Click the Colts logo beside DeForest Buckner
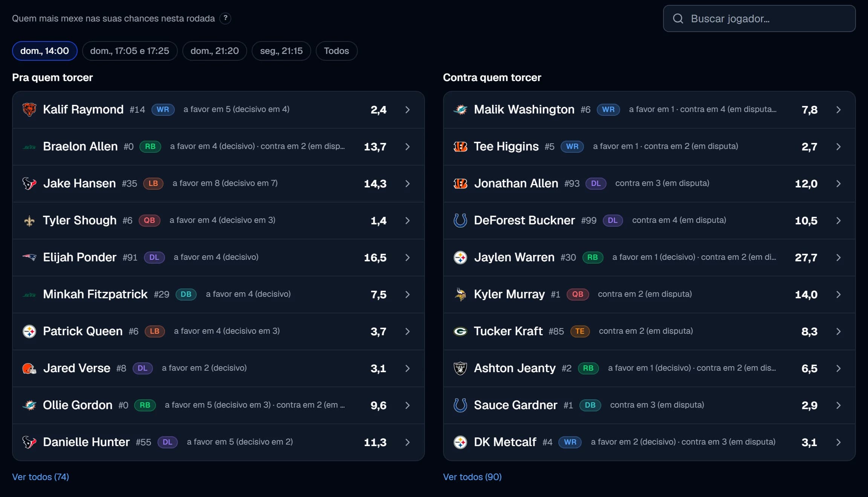The height and width of the screenshot is (497, 868). (x=460, y=220)
